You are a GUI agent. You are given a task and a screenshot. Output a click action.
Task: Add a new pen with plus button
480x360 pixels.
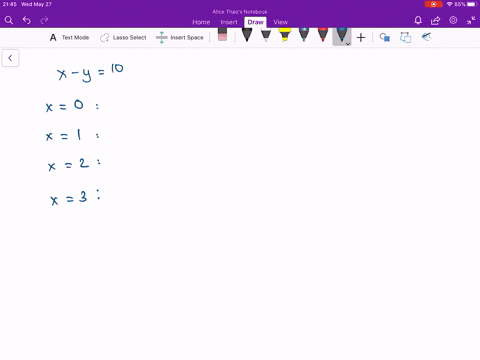(x=361, y=37)
